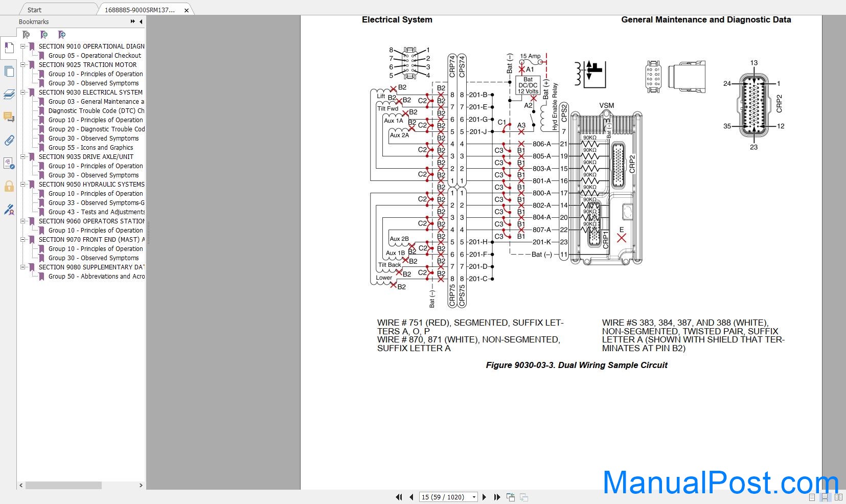Open the page Thumbnails panel icon
The height and width of the screenshot is (504, 846).
pyautogui.click(x=9, y=72)
